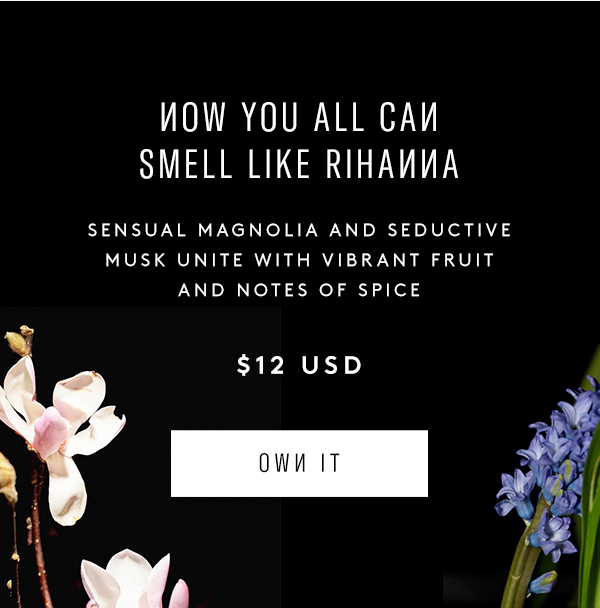Click the 'NOW YOU ALL CAN' headline line
The height and width of the screenshot is (608, 600).
coord(299,117)
